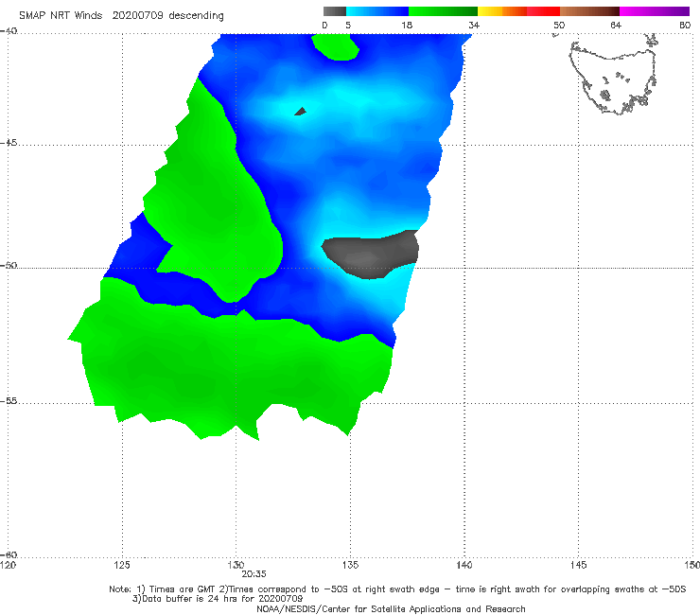Click the NOAA/NESDIS credit line
Viewport: 700px width, 615px height.
tap(391, 608)
